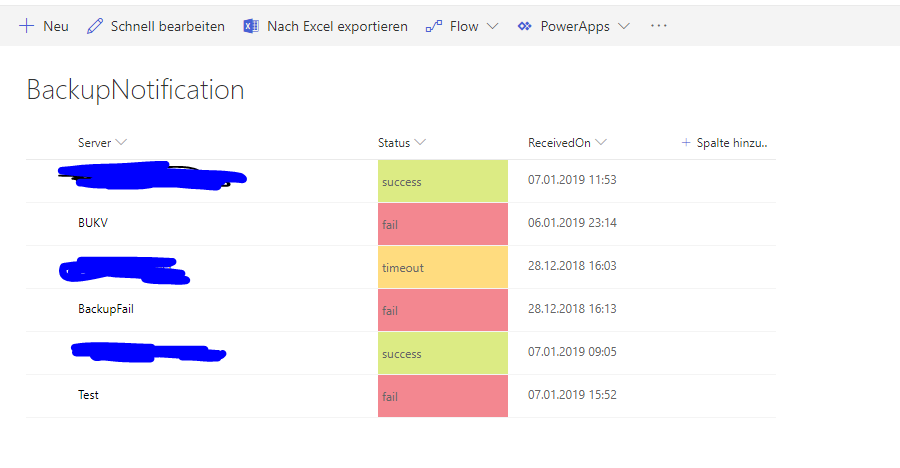Click the pencil Schnell bearbeiten icon

95,26
